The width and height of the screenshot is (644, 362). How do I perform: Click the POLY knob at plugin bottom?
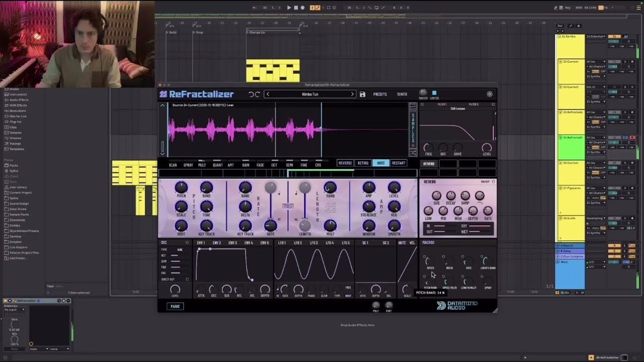pos(376,305)
